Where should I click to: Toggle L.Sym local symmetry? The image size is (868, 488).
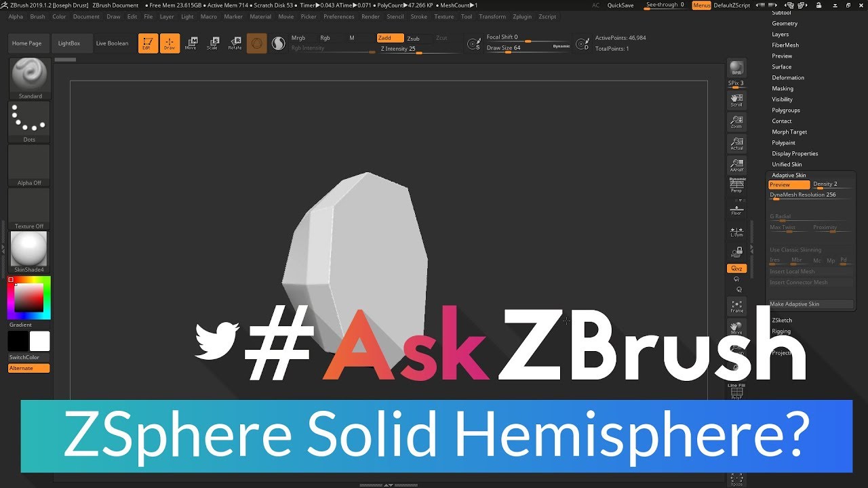click(736, 231)
